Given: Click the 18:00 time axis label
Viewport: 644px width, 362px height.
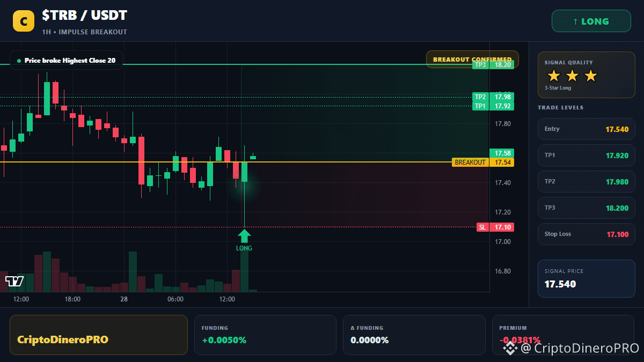Looking at the screenshot, I should [72, 299].
